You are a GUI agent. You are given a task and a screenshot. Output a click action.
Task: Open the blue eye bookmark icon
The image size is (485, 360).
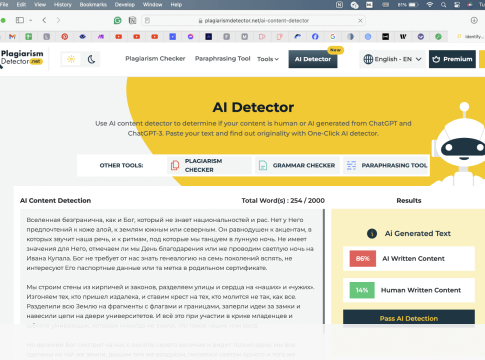(83, 37)
